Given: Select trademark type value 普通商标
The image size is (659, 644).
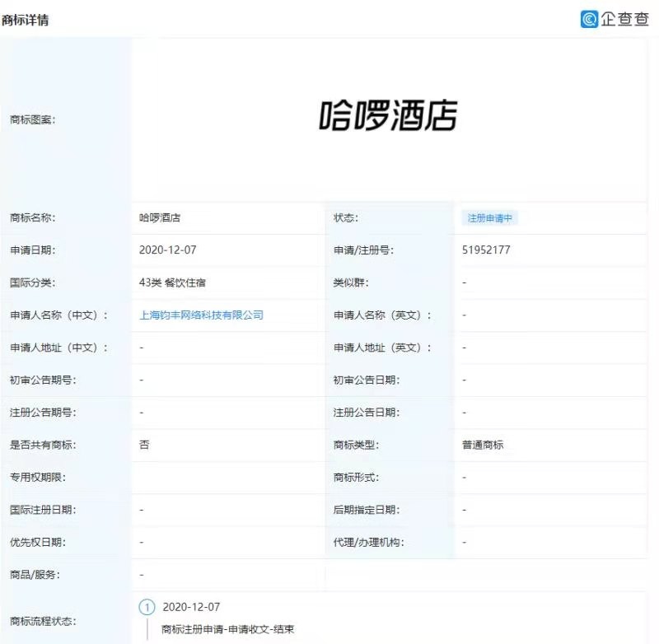Looking at the screenshot, I should [483, 445].
